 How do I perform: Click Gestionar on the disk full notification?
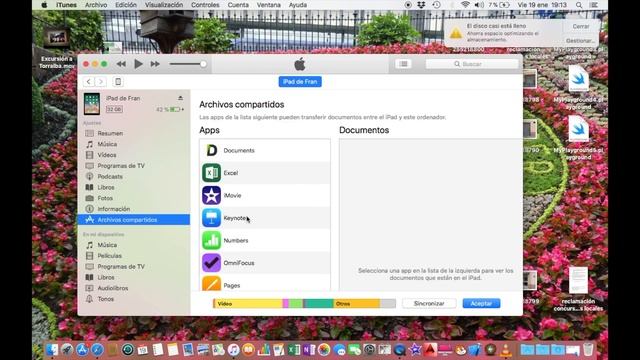click(x=581, y=40)
